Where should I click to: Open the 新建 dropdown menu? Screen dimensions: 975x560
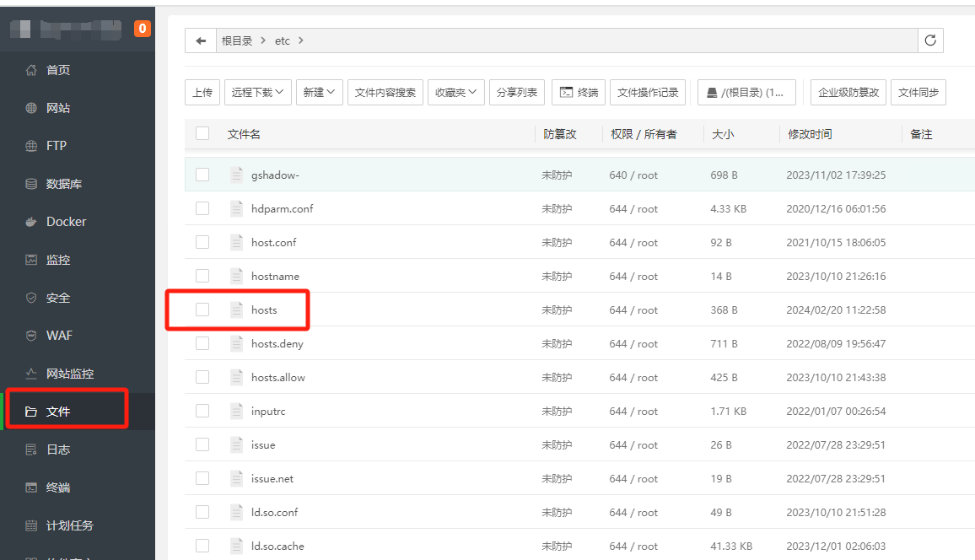pyautogui.click(x=319, y=92)
